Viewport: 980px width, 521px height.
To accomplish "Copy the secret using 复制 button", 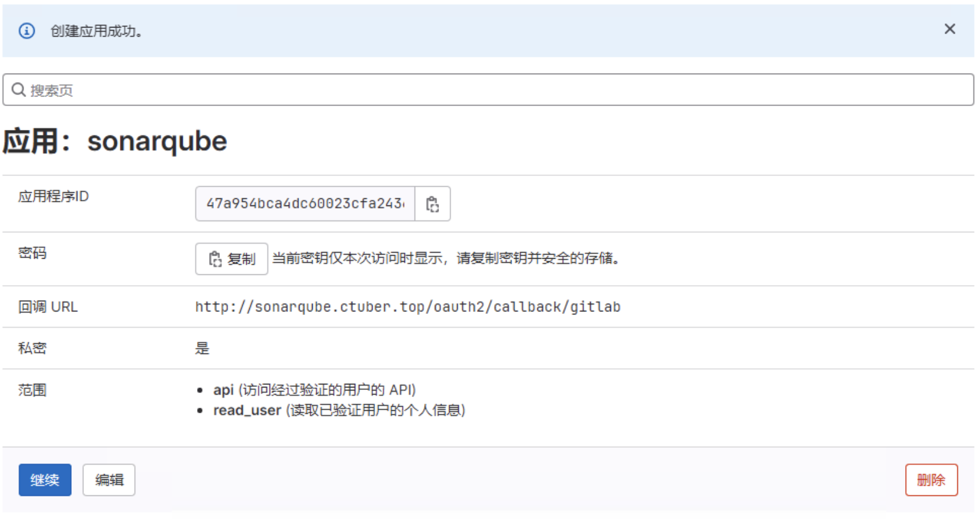I will click(x=231, y=259).
